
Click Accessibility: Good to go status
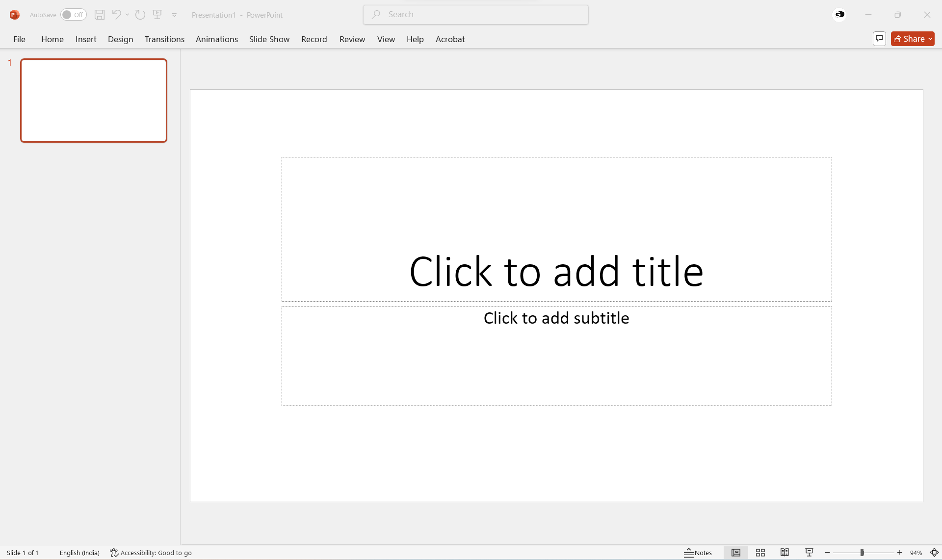click(151, 553)
